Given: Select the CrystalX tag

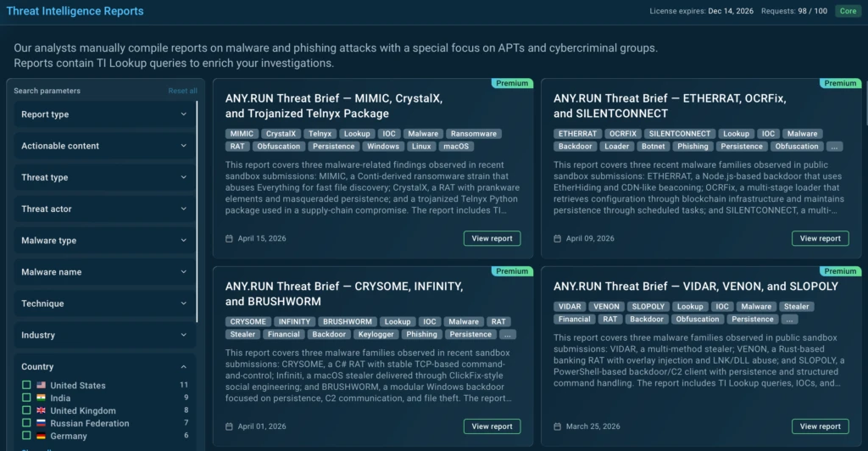Looking at the screenshot, I should coord(281,134).
